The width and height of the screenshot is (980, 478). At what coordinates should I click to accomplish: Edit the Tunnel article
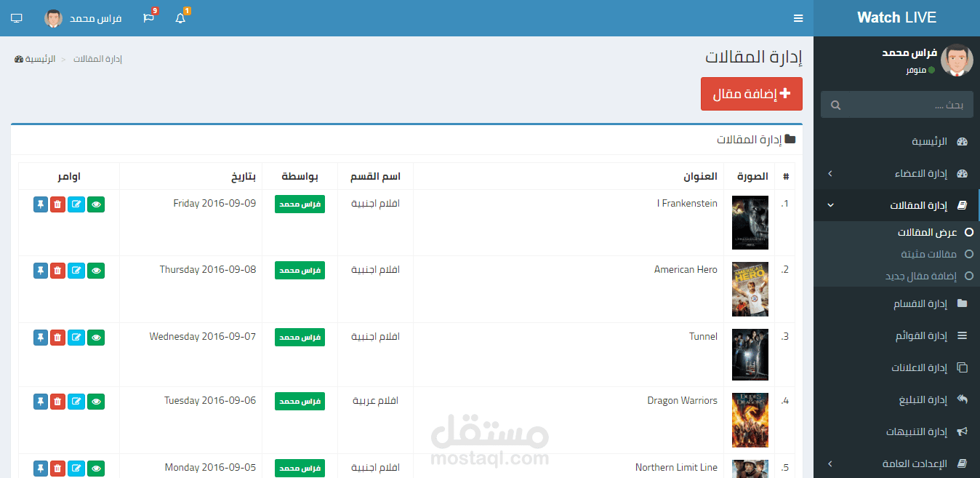[x=76, y=338]
